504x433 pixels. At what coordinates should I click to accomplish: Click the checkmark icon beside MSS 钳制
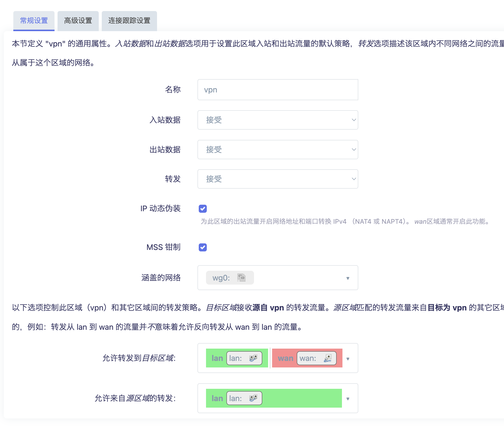coord(203,247)
